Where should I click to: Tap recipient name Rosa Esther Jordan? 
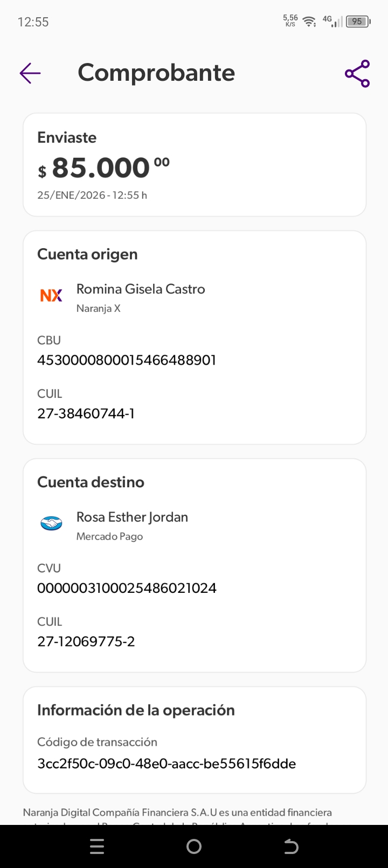click(x=132, y=517)
